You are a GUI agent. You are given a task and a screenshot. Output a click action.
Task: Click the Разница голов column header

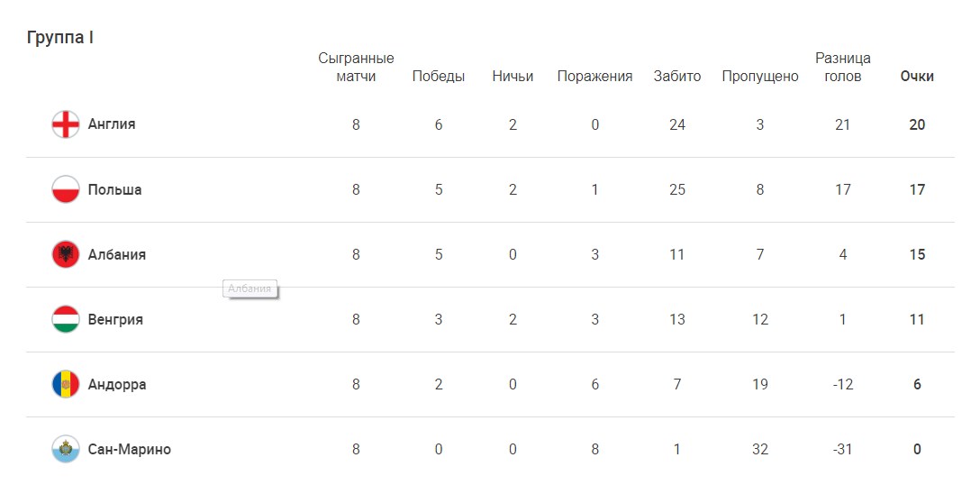tap(843, 68)
